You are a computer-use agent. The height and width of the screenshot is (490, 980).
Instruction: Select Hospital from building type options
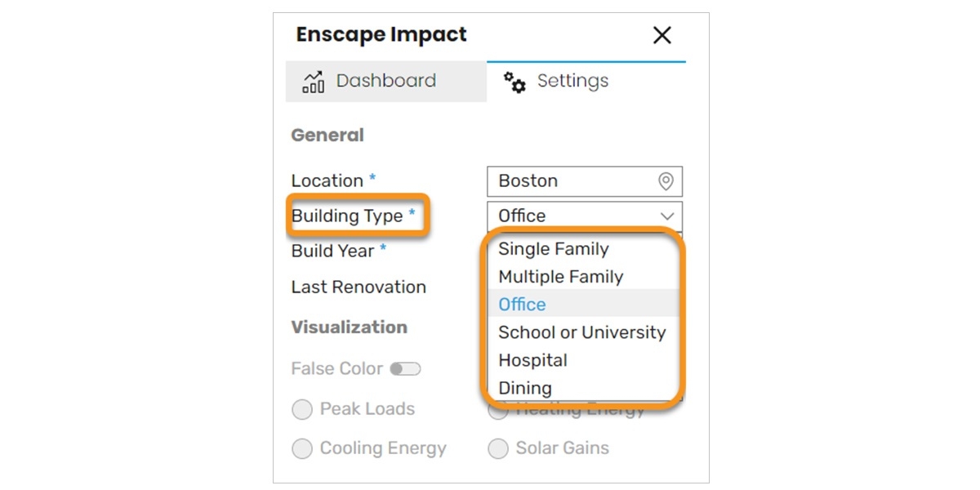(x=533, y=359)
